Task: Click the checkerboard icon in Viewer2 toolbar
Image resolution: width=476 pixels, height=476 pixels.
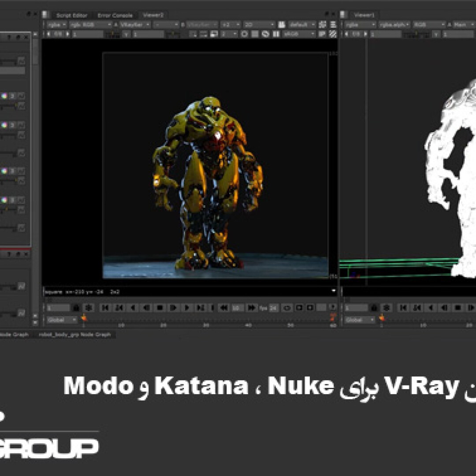Action: point(333,34)
